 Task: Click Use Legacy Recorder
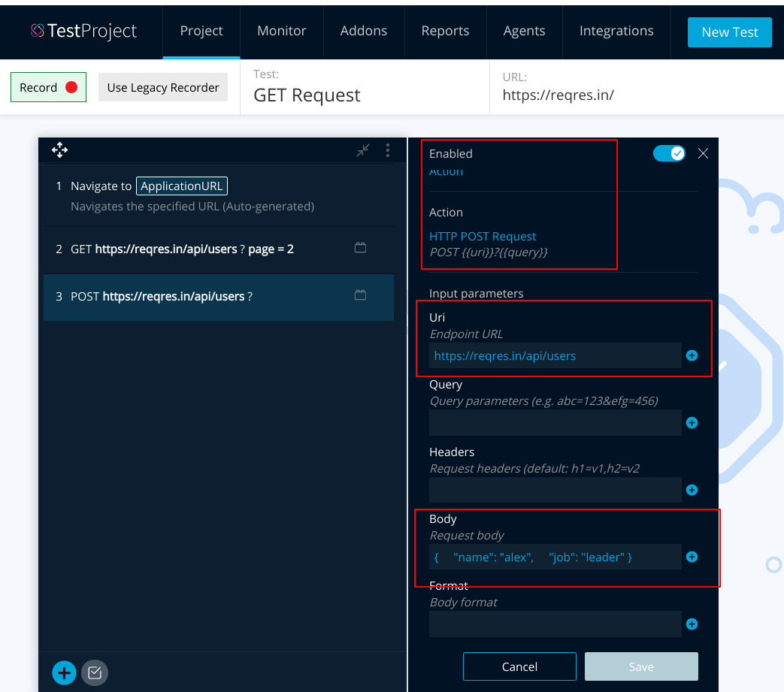(163, 87)
